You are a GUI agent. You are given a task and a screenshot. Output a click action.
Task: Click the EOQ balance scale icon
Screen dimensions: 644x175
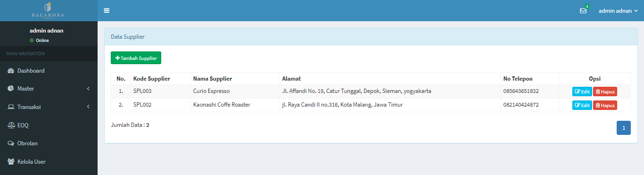click(x=11, y=125)
